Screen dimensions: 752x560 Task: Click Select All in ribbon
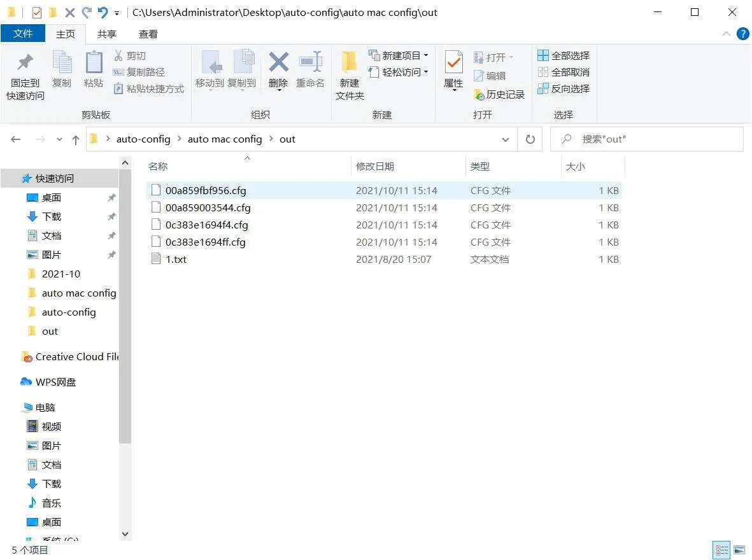click(x=564, y=56)
